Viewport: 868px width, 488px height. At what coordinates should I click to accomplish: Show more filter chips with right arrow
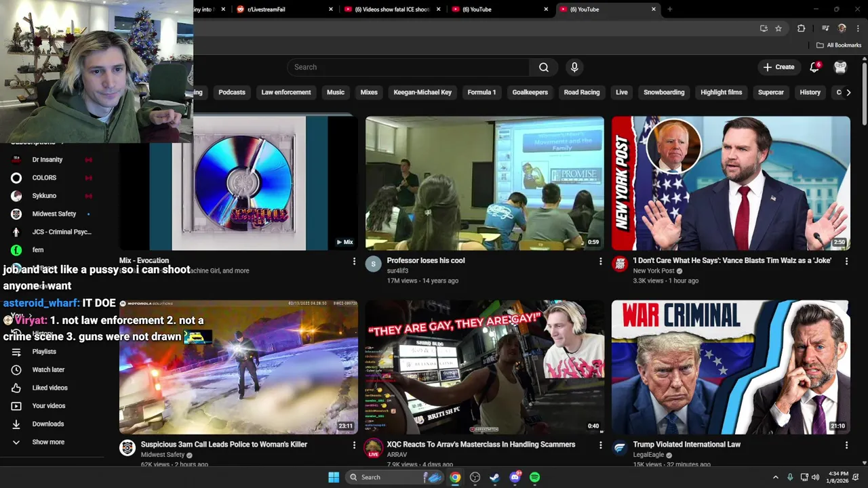[x=848, y=92]
